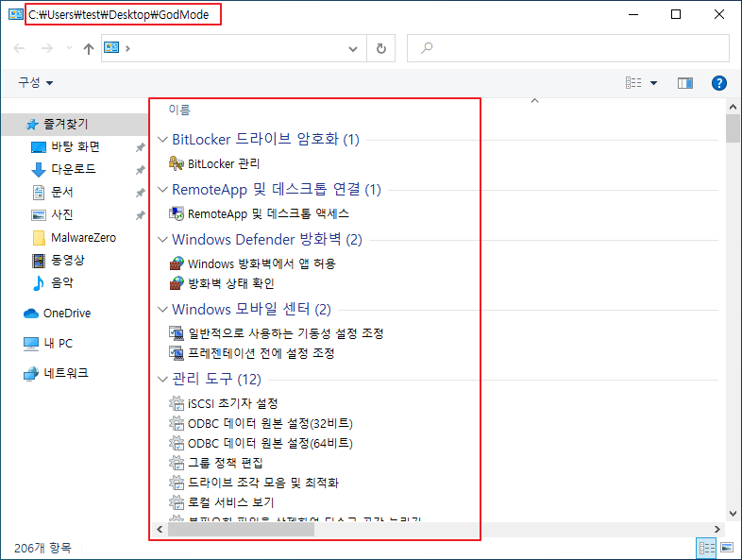This screenshot has height=560, width=742.
Task: Click the 로컬 서비스 보기 icon
Action: coord(176,502)
